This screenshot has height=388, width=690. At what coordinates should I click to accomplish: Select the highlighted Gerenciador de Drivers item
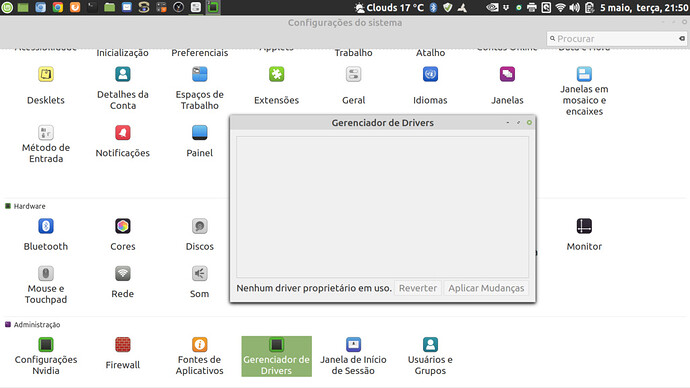[x=276, y=356]
